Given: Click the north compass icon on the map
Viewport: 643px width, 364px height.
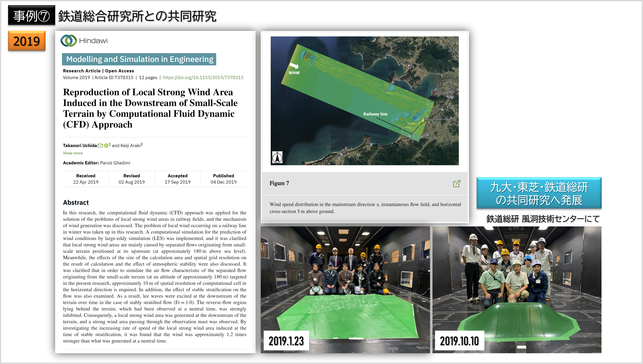Looking at the screenshot, I should coord(277,157).
